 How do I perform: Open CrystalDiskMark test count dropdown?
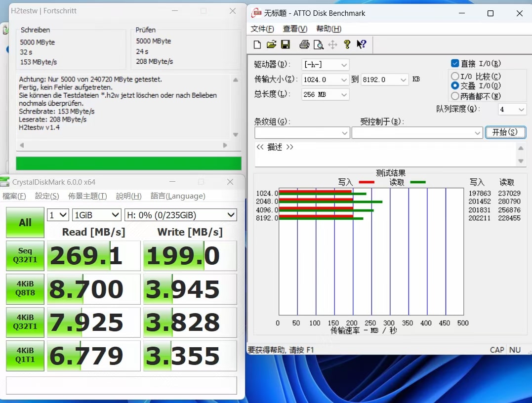(x=58, y=215)
